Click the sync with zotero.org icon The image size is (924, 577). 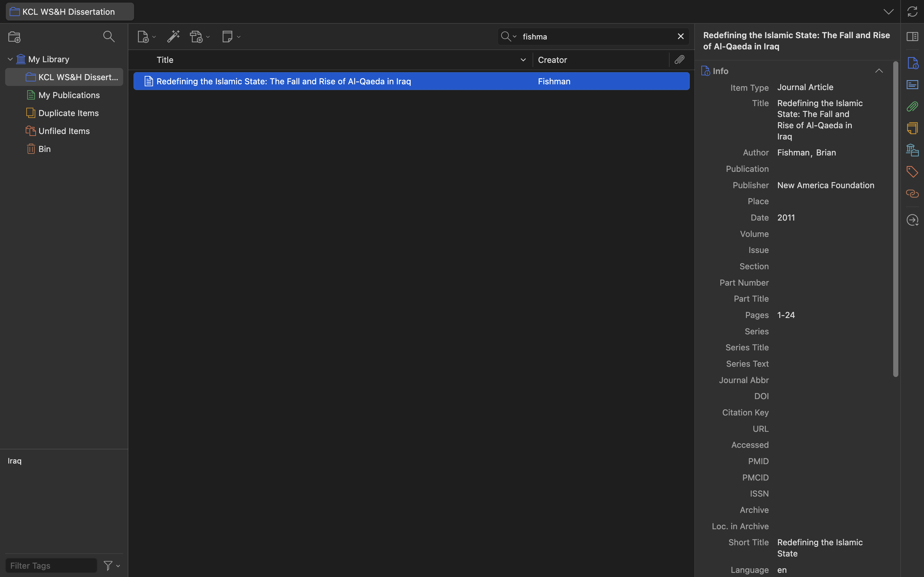[912, 12]
